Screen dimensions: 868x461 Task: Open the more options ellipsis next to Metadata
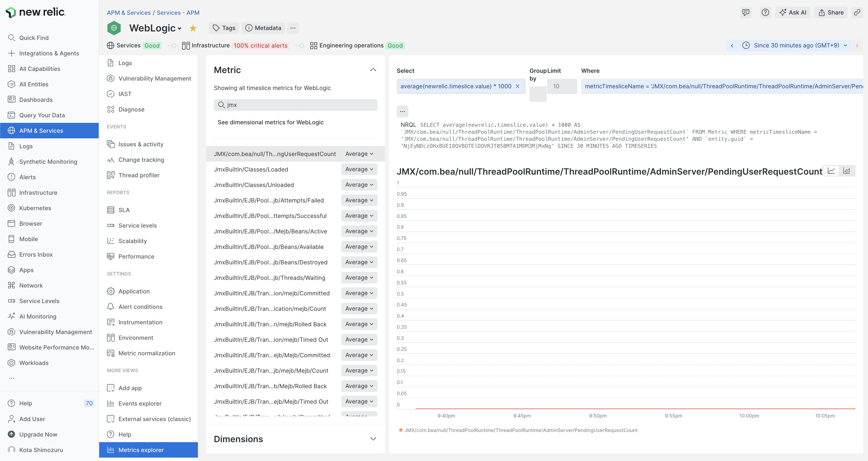coord(293,28)
